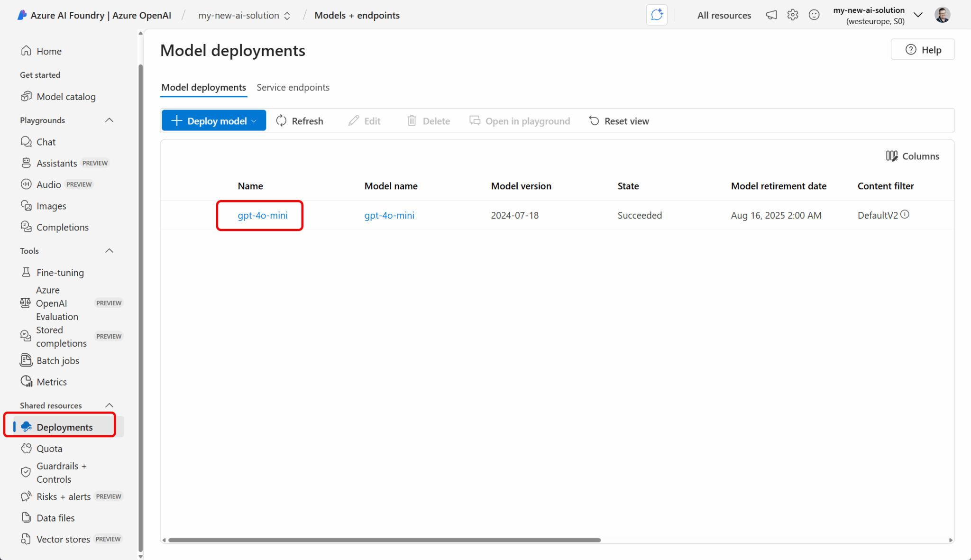Open Quota under Shared resources
The width and height of the screenshot is (971, 560).
48,448
